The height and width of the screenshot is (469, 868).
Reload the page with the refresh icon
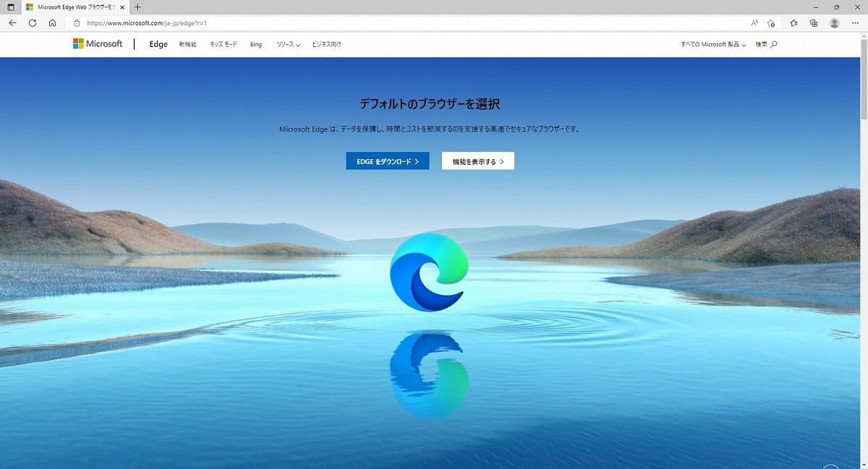pyautogui.click(x=33, y=23)
